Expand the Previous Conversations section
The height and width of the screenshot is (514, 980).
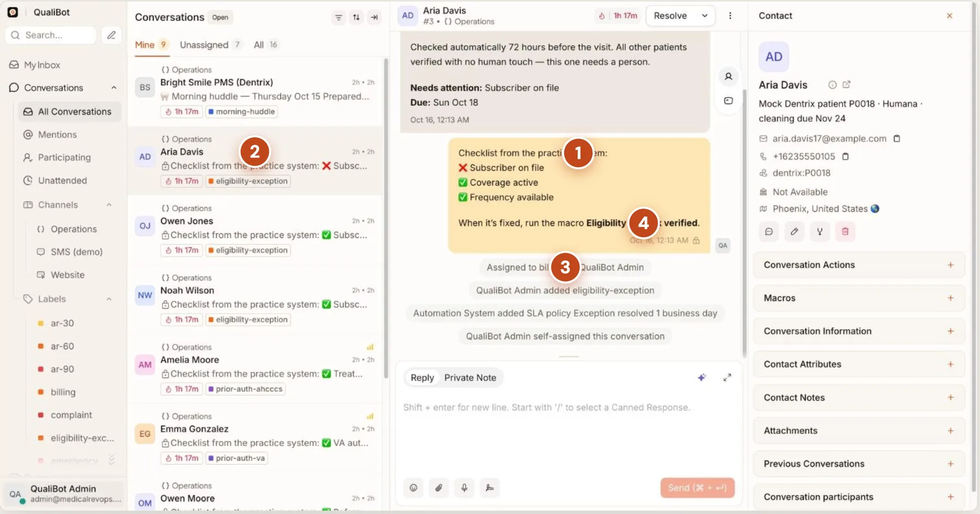click(859, 464)
